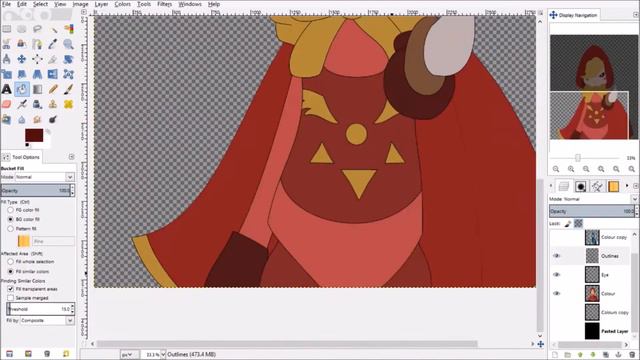Select the Airbrush tool
This screenshot has width=640, height=360.
click(x=22, y=104)
